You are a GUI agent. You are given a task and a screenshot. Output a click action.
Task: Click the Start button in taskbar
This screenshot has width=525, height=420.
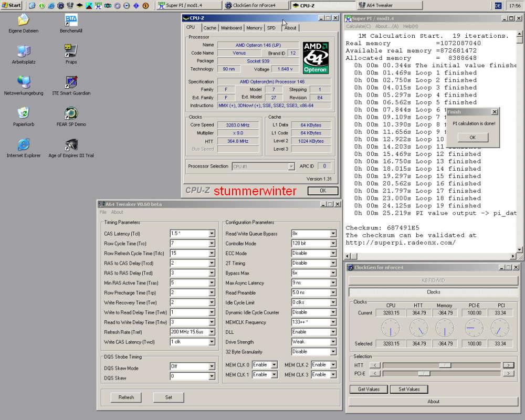click(x=12, y=5)
